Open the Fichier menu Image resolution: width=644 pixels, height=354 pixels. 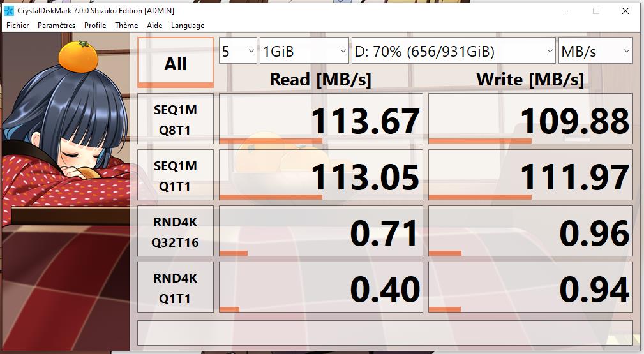(x=18, y=26)
